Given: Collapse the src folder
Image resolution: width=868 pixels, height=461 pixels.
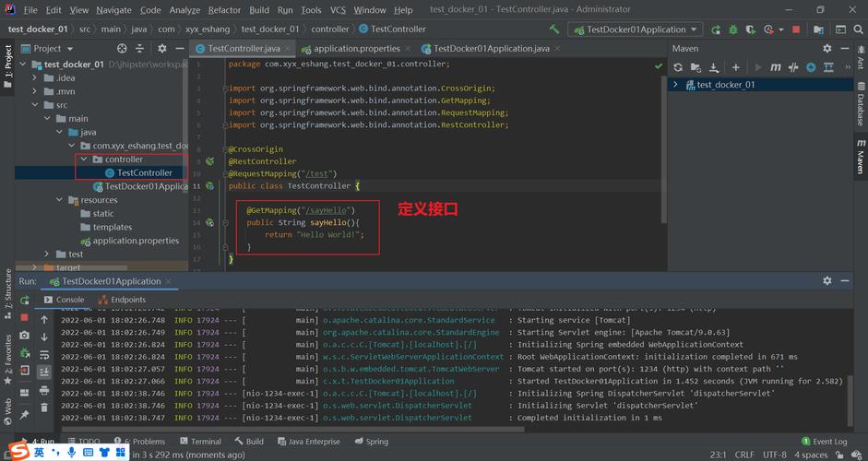Looking at the screenshot, I should click(x=35, y=104).
